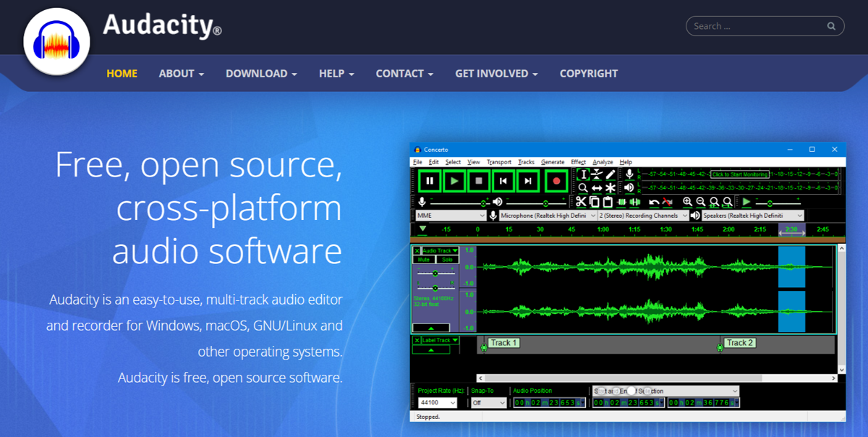
Task: Click the scissors Cut icon
Action: pos(581,202)
